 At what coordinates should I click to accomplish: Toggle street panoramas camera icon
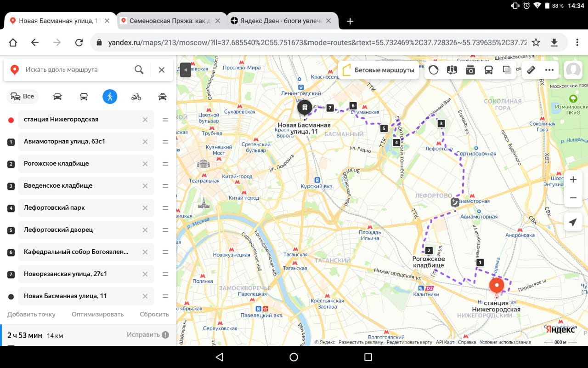470,70
